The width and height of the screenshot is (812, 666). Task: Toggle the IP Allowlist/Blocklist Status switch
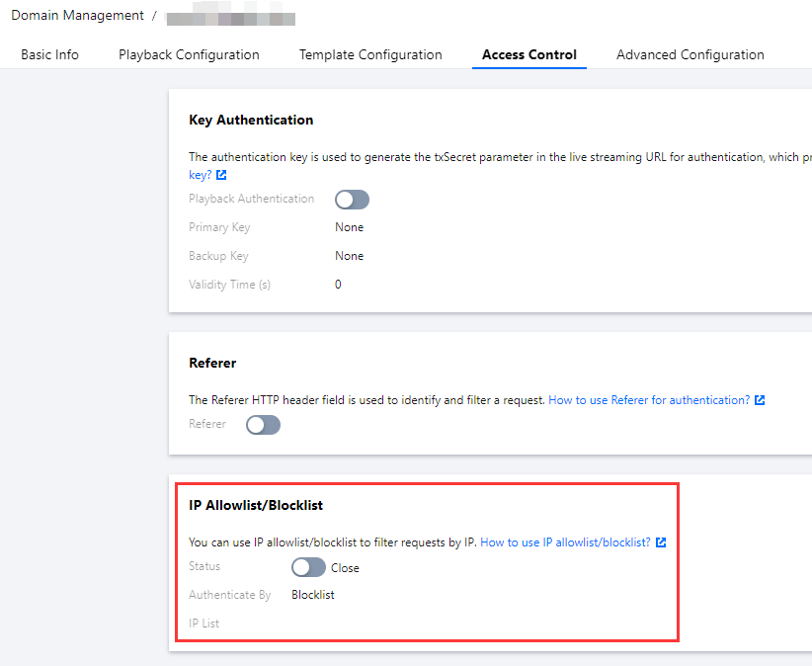[308, 567]
